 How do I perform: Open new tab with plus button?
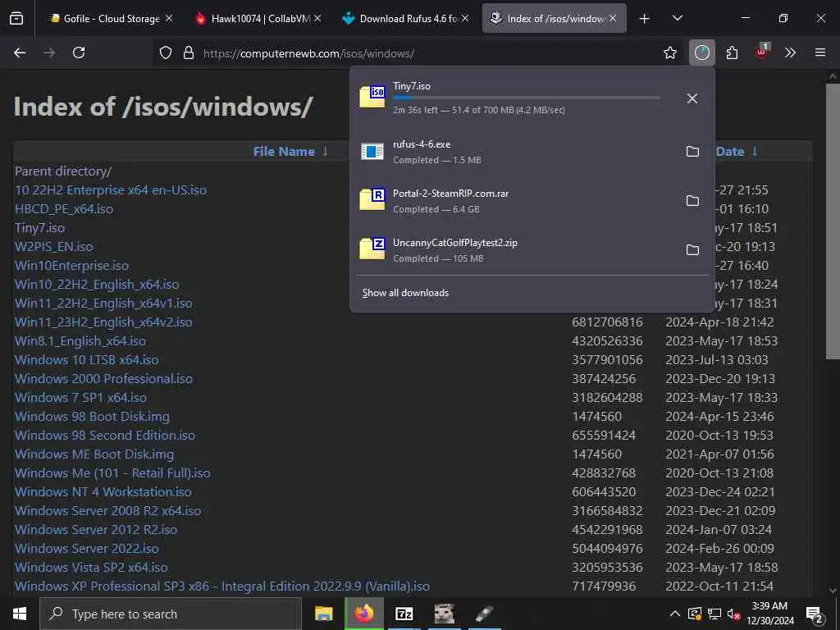pos(645,19)
